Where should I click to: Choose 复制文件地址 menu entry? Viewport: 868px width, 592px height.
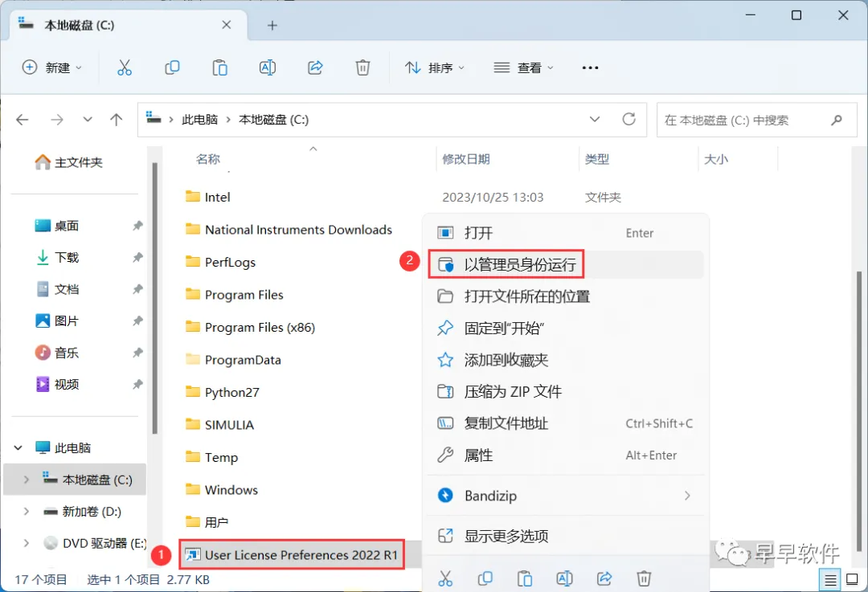click(566, 424)
